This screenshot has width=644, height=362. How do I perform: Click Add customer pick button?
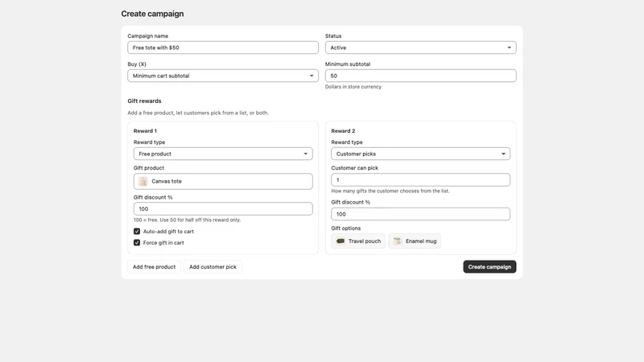pyautogui.click(x=213, y=267)
